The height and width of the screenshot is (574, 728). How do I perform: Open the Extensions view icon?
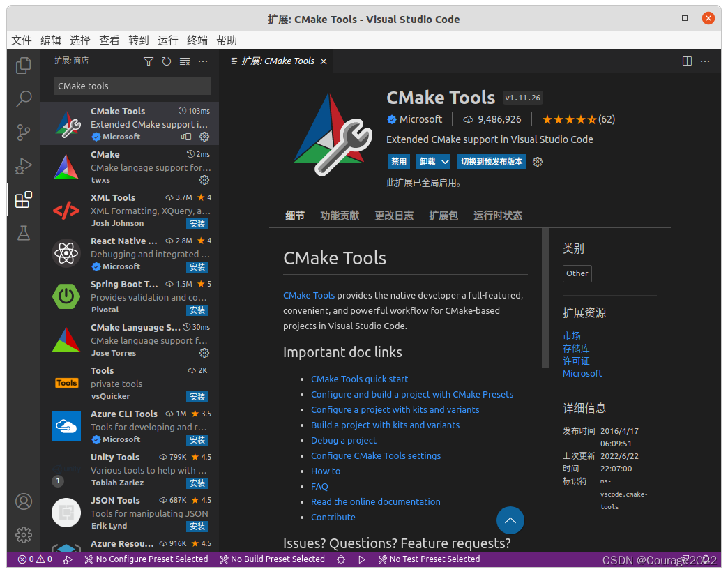[x=23, y=199]
